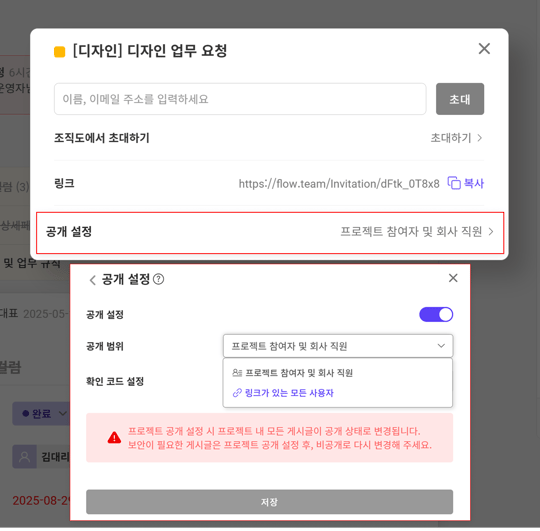Toggle the 공개 설정 switch off
This screenshot has height=531, width=540.
click(x=436, y=314)
